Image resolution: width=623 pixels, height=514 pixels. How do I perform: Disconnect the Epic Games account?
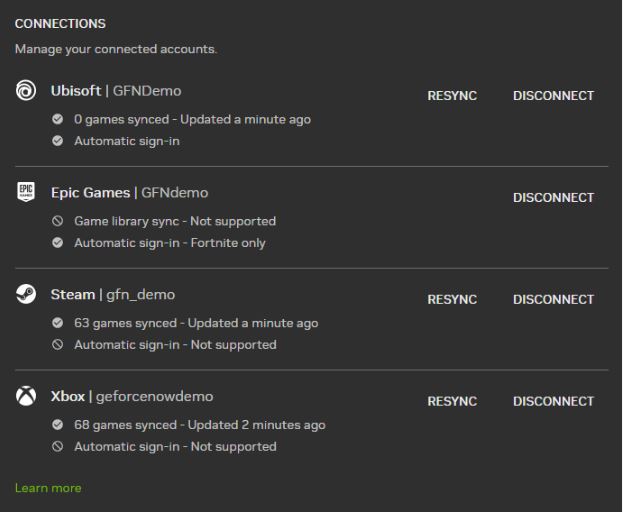(x=553, y=198)
